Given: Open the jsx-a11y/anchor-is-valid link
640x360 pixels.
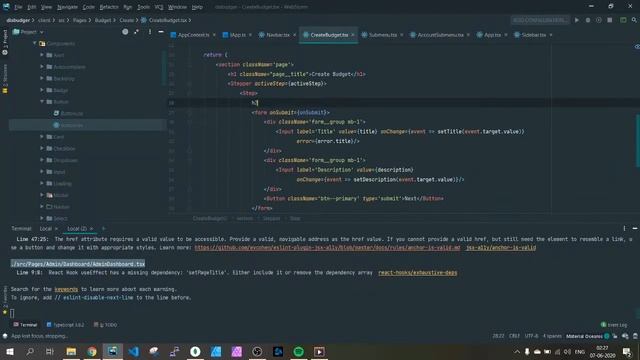Looking at the screenshot, I should pos(501,248).
